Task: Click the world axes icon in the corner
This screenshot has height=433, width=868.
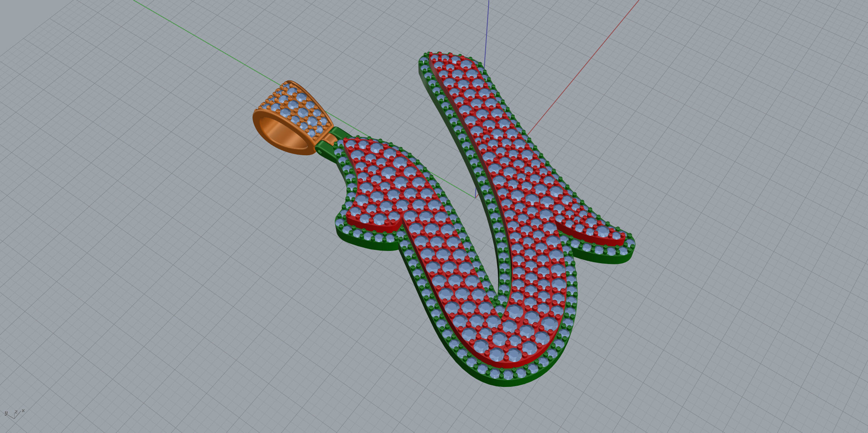Action: [x=15, y=413]
